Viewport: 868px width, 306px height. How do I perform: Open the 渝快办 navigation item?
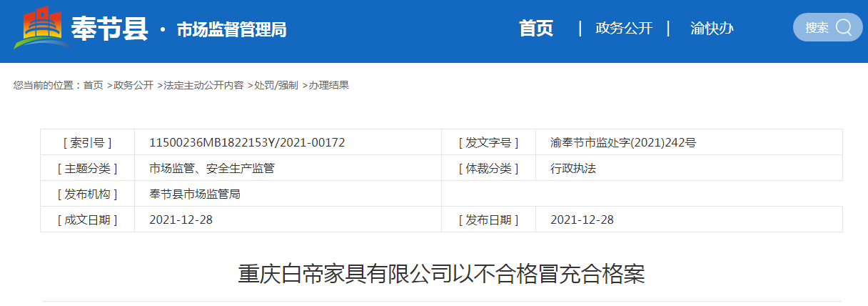tap(712, 29)
